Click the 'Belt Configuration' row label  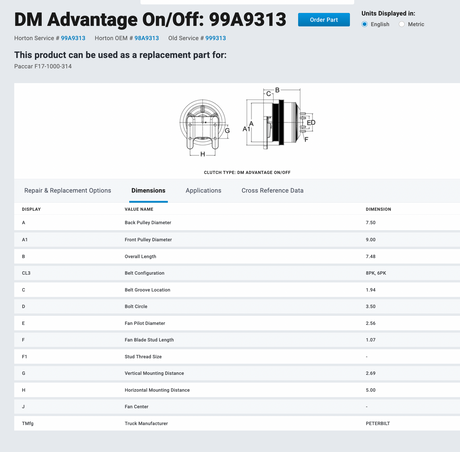point(144,273)
